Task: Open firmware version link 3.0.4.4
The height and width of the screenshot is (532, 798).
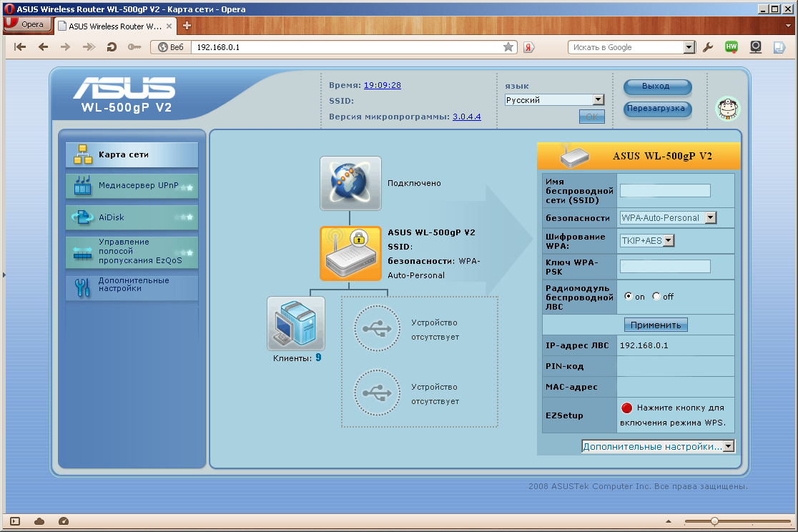Action: [x=467, y=117]
